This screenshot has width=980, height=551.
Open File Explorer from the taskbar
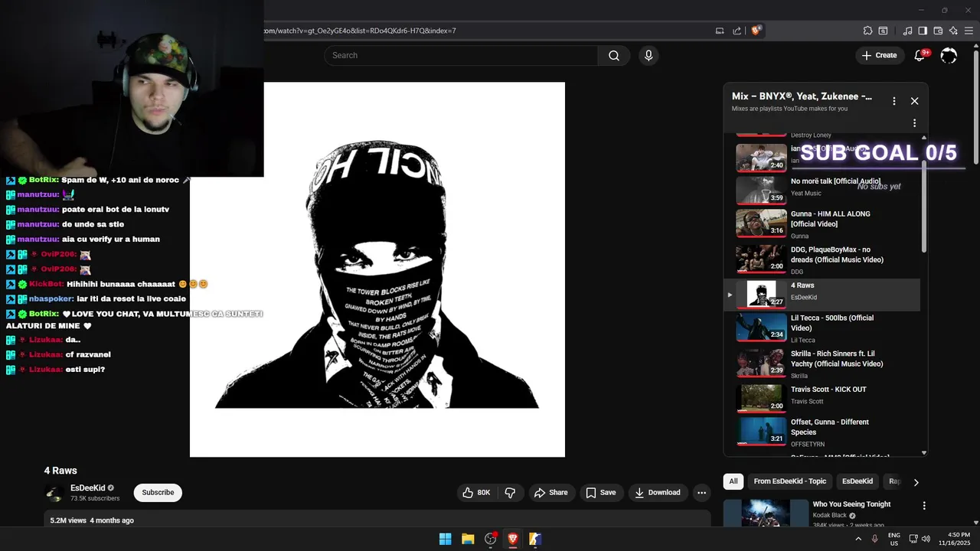tap(468, 539)
